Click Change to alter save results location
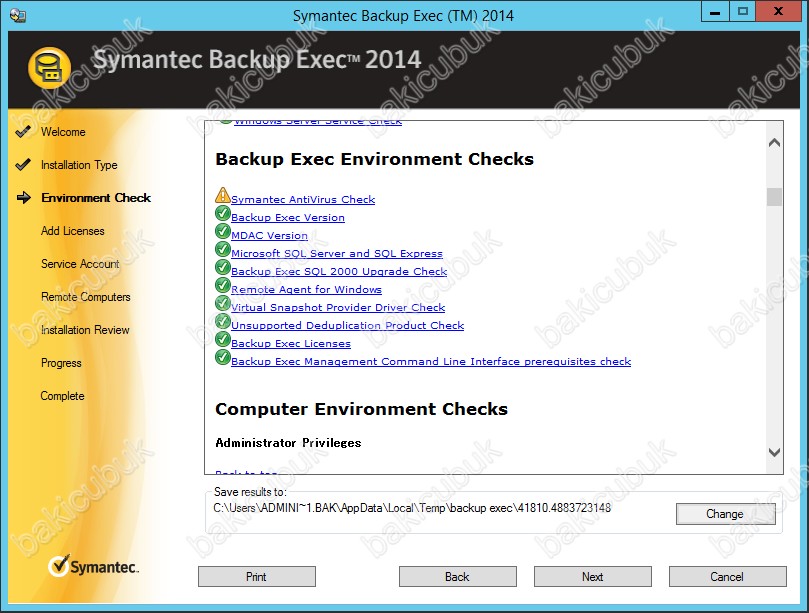809x613 pixels. 725,514
